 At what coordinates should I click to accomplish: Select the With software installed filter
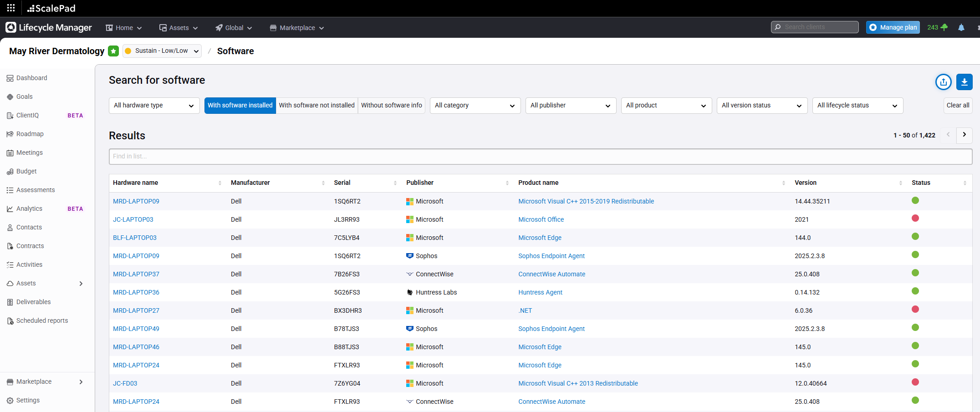240,105
